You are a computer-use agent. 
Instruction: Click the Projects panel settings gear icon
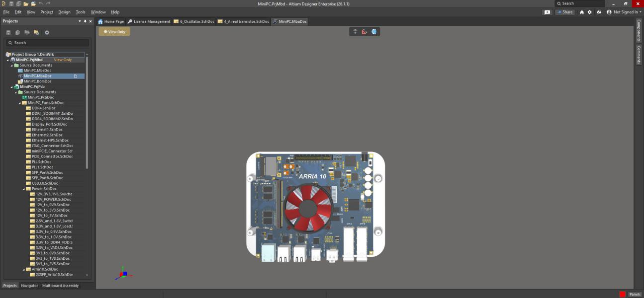point(47,32)
